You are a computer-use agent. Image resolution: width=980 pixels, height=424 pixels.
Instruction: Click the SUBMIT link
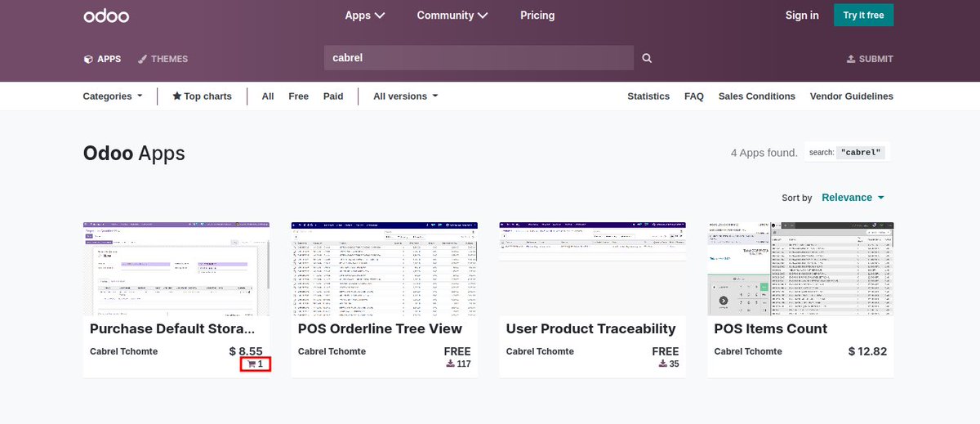coord(870,59)
